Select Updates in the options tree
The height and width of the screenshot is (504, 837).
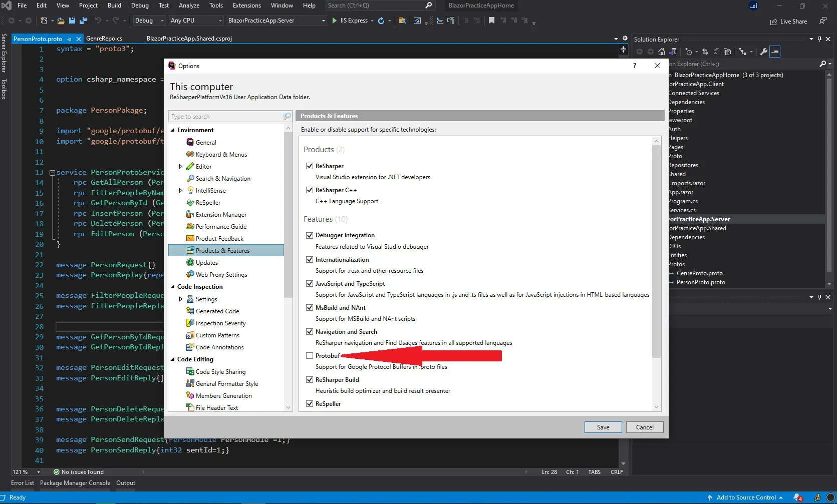coord(206,263)
